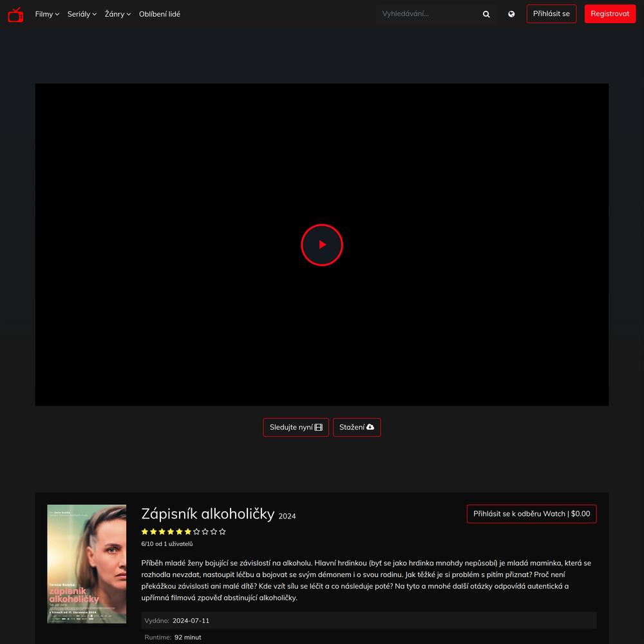Open the Filmy dropdown menu
Image resolution: width=644 pixels, height=644 pixels.
pyautogui.click(x=47, y=14)
